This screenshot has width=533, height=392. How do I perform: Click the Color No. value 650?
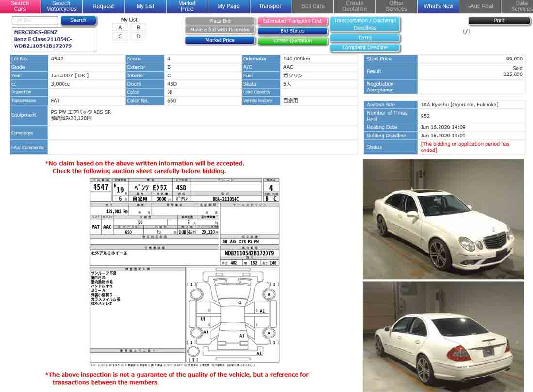[172, 101]
